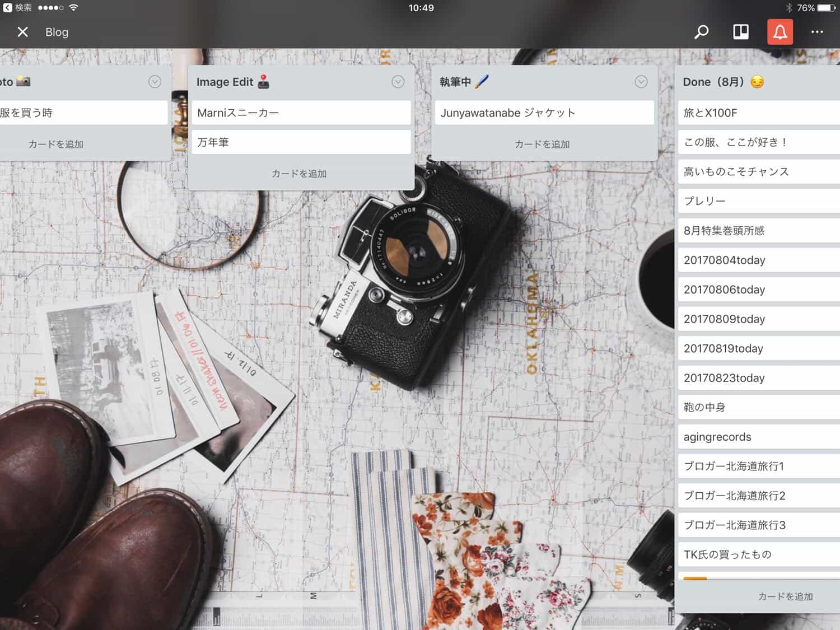Open the red notifications bell
Image resolution: width=840 pixels, height=630 pixels.
(780, 32)
